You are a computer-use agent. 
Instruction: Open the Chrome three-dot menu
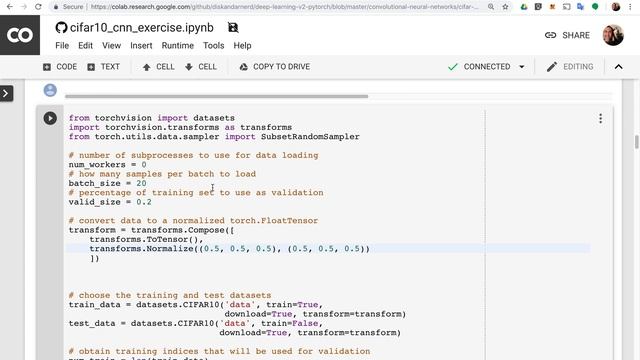pos(630,7)
